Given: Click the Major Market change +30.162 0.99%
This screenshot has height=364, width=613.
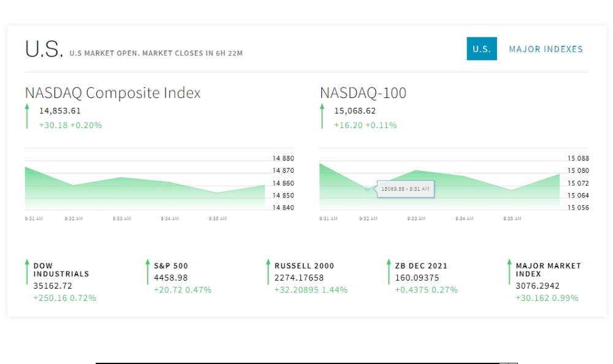Looking at the screenshot, I should 547,298.
